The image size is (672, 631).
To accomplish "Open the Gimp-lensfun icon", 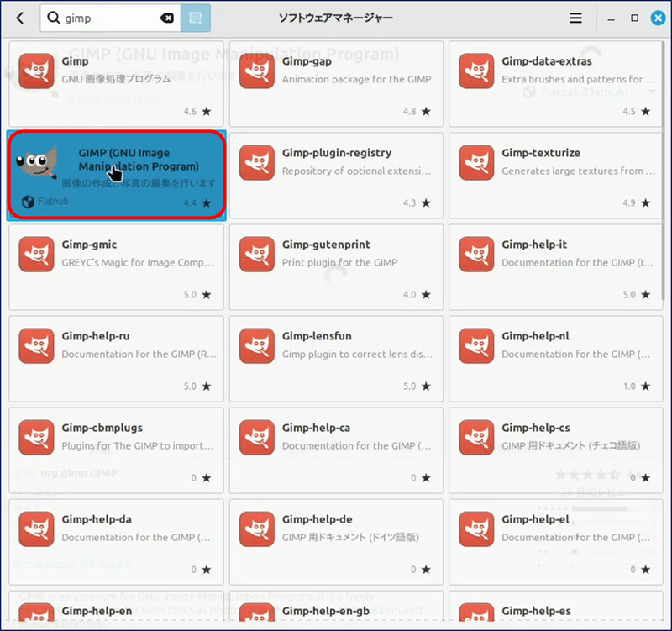I will tap(257, 346).
